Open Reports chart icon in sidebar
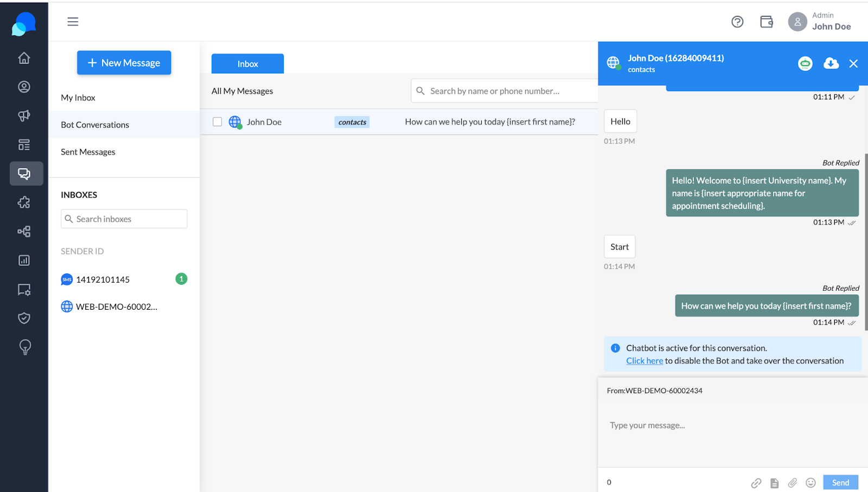This screenshot has width=868, height=492. click(x=24, y=260)
